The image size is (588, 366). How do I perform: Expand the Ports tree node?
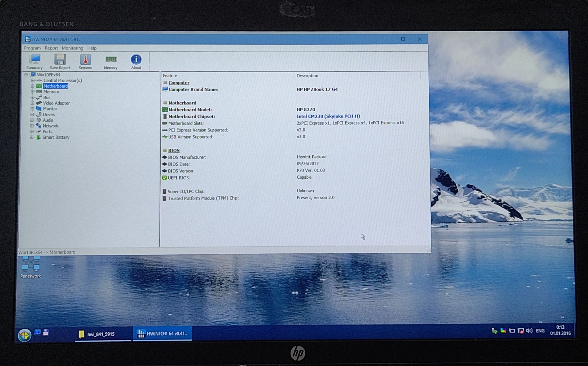point(32,131)
